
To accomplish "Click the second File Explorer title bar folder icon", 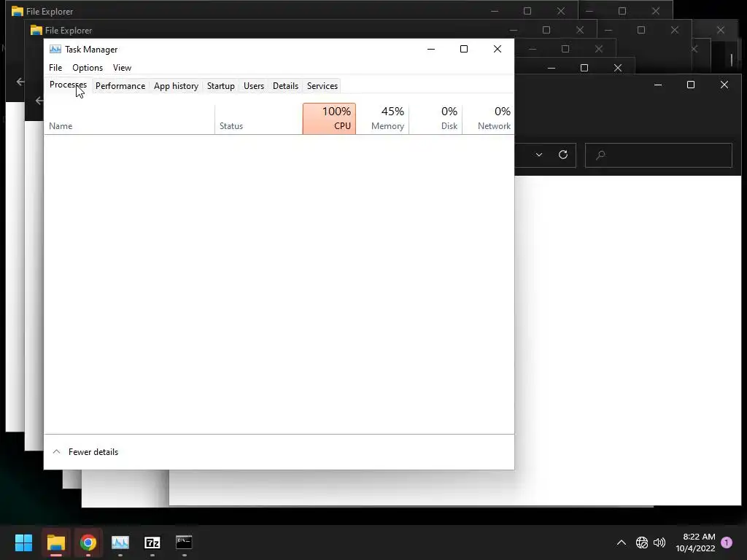I will [x=36, y=30].
